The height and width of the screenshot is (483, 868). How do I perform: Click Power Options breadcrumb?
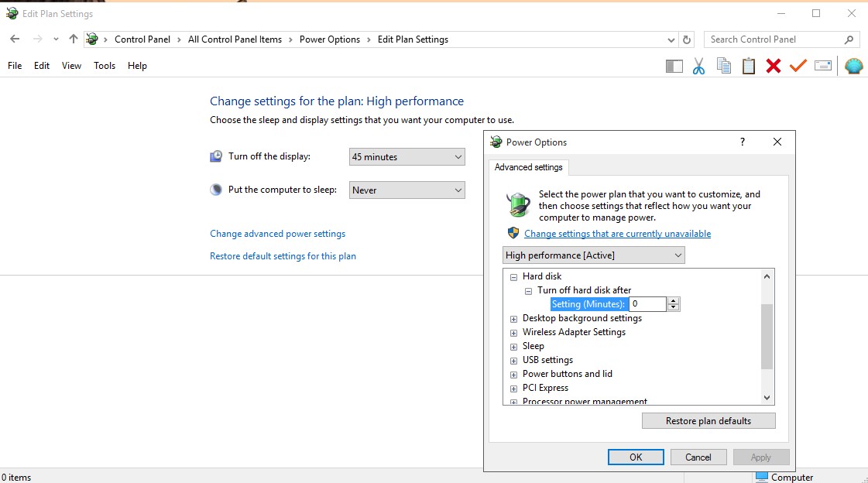coord(329,39)
